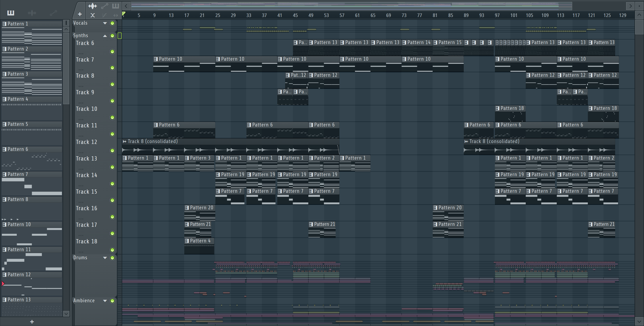Click the piano icon beside Pattern 6 in picker
This screenshot has height=326, width=644.
click(x=4, y=149)
